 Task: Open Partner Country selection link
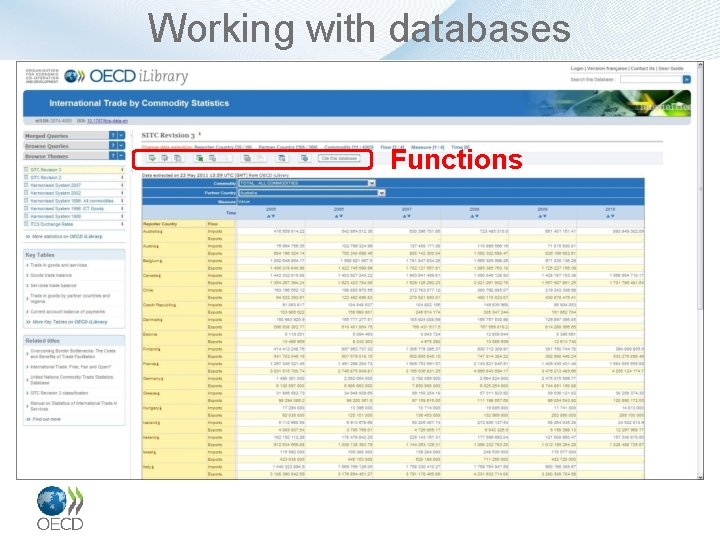click(288, 147)
